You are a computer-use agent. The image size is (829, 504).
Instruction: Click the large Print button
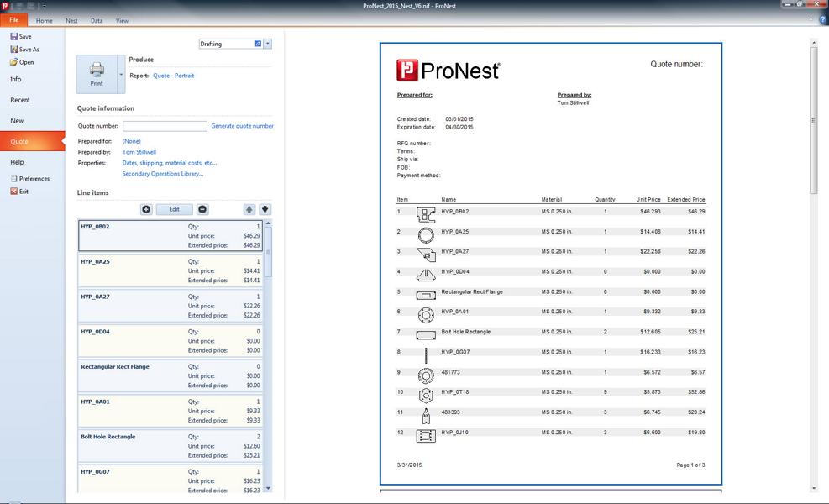click(97, 74)
